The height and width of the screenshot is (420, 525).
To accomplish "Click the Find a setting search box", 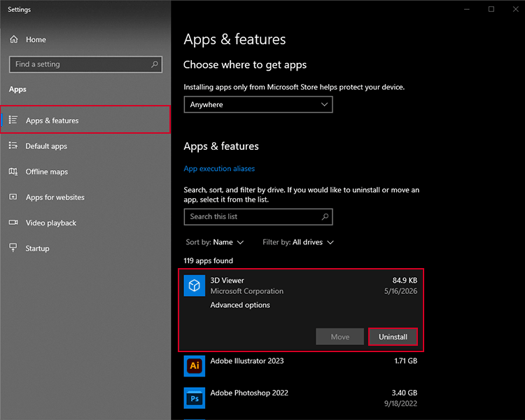I will pos(85,64).
